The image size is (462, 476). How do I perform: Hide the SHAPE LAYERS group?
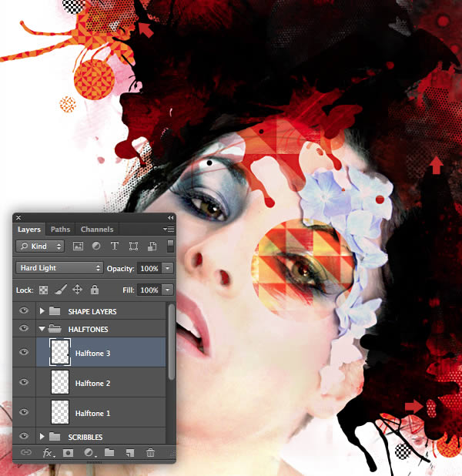tap(24, 310)
